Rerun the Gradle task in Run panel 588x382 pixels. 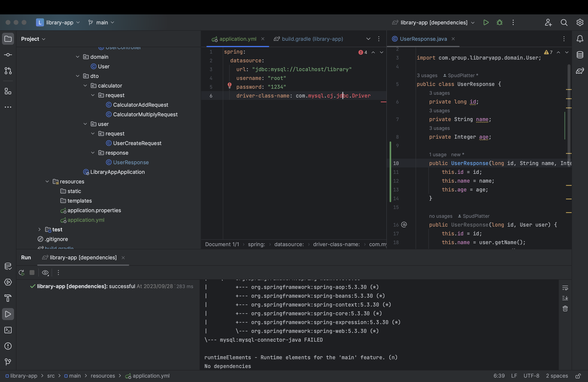21,273
